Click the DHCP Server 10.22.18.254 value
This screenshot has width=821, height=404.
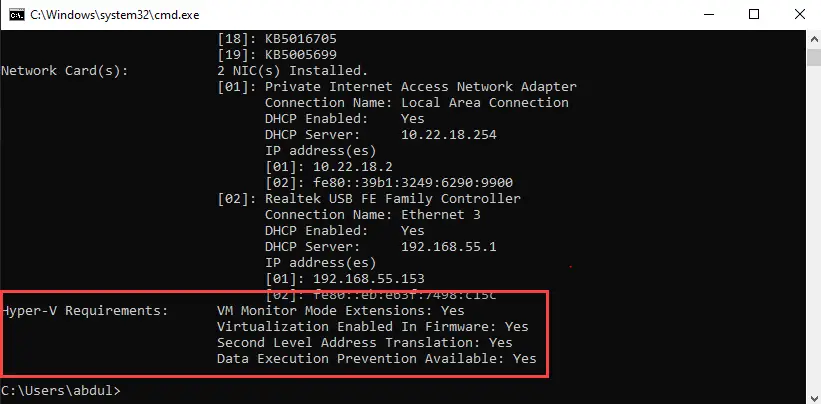449,134
